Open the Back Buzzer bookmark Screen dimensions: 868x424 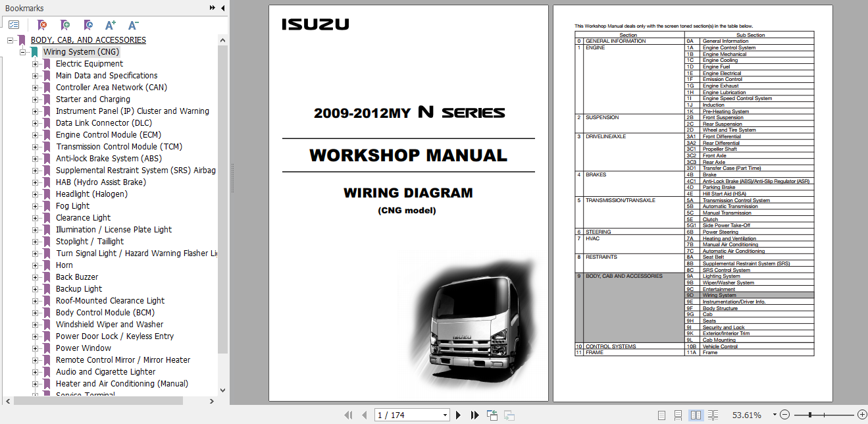click(x=77, y=277)
